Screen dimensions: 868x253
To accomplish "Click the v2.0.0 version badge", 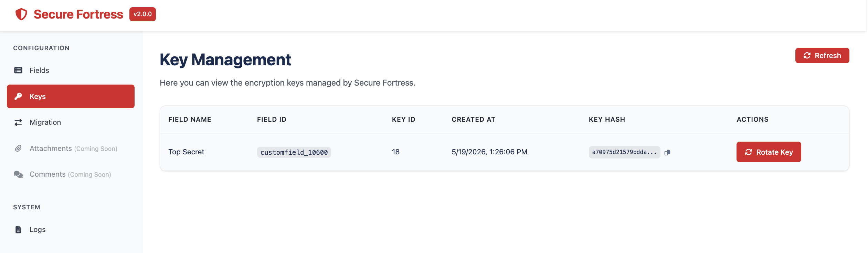I will point(142,14).
